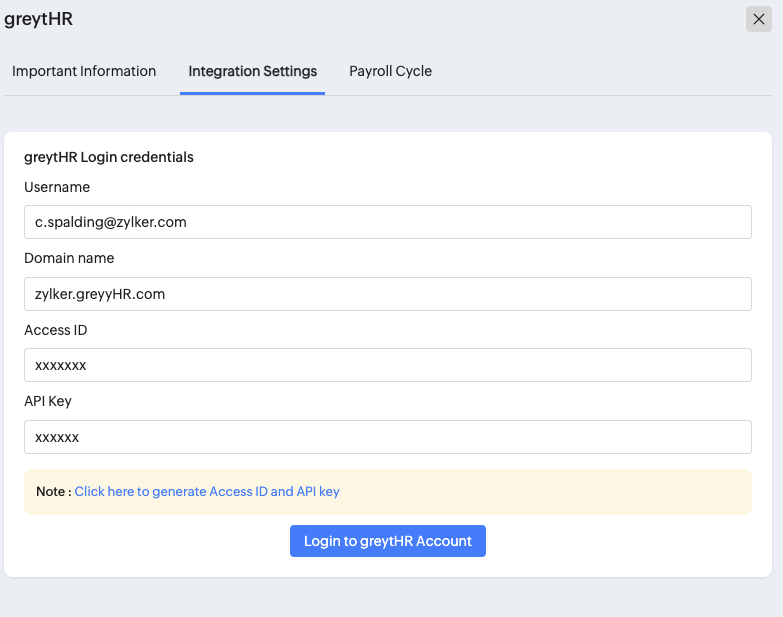Click the Access ID field label
The image size is (783, 617).
click(x=56, y=330)
